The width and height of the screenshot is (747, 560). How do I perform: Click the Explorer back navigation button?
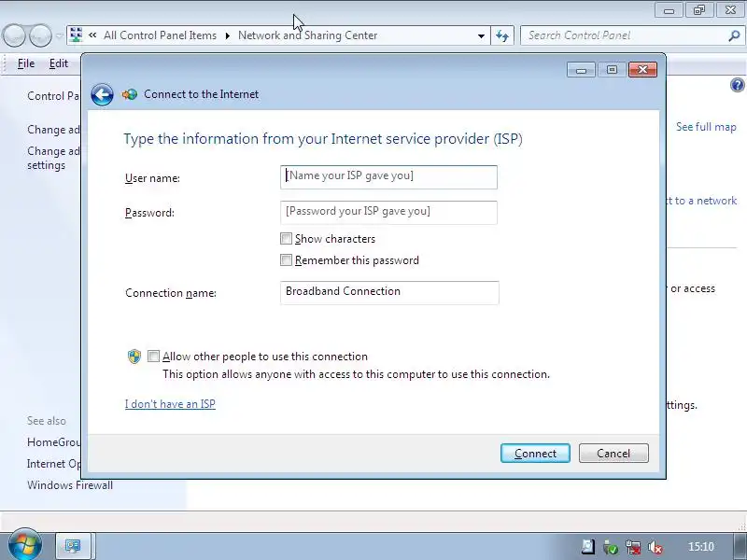point(14,35)
